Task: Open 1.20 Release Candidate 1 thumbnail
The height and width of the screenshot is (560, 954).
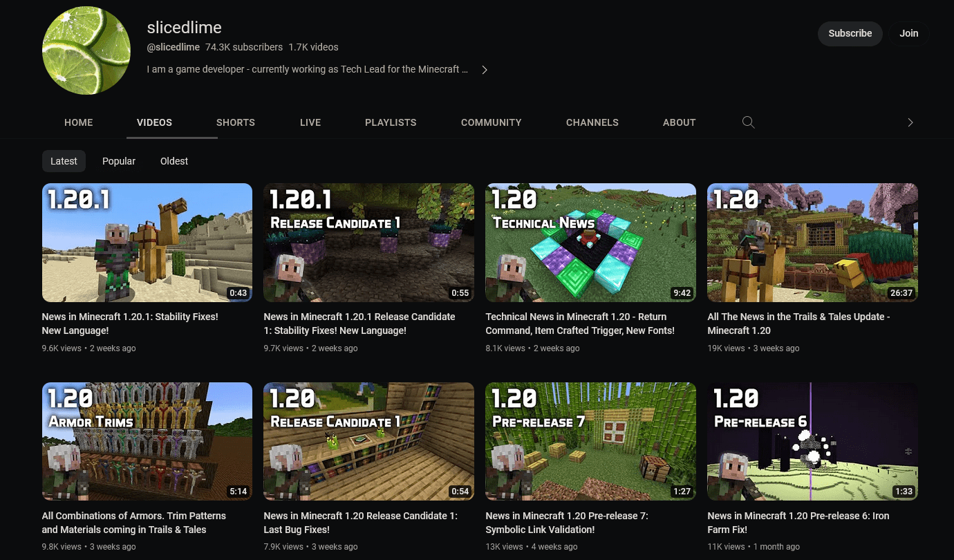Action: 369,442
